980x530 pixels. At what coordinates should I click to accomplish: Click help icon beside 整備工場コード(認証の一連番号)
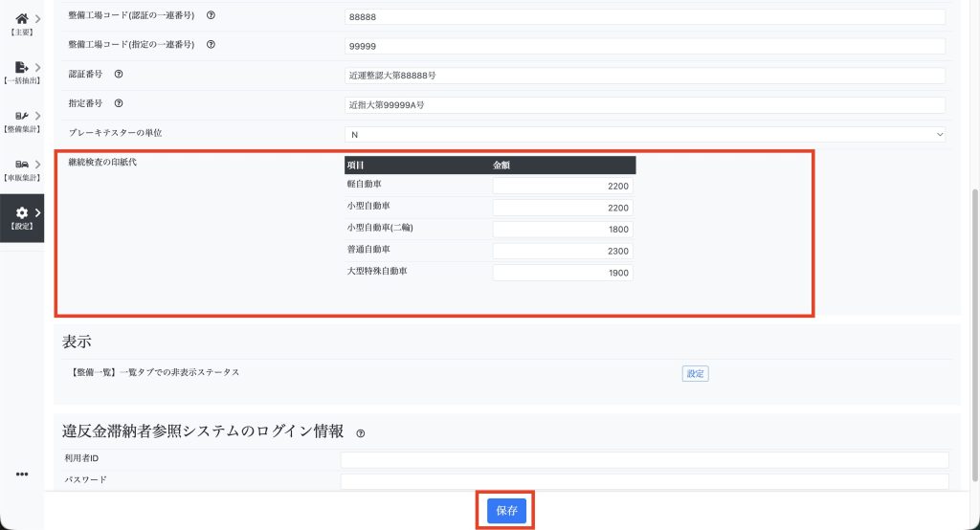[x=211, y=15]
